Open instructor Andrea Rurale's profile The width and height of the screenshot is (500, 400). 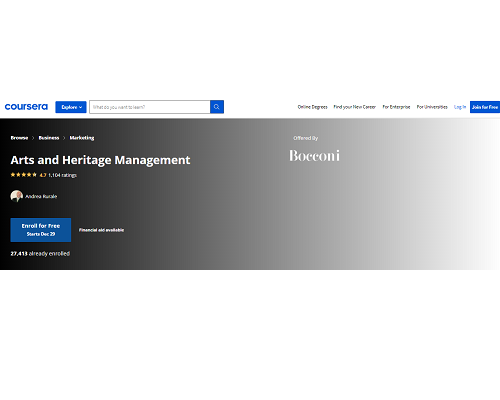pos(41,196)
